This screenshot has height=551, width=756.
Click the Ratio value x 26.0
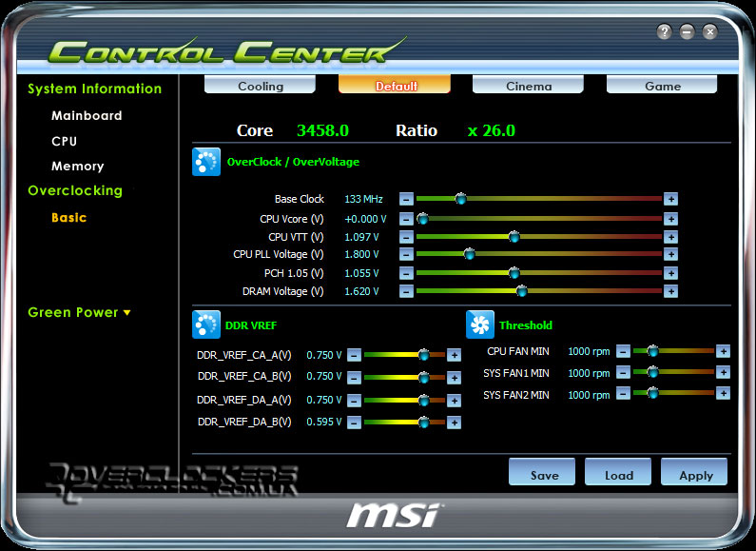(492, 130)
